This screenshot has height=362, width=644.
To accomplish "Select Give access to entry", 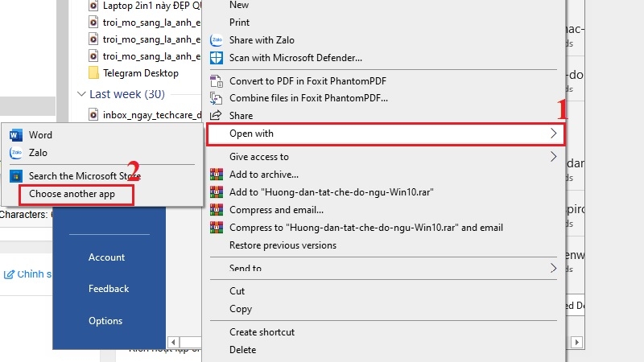I will (x=258, y=157).
